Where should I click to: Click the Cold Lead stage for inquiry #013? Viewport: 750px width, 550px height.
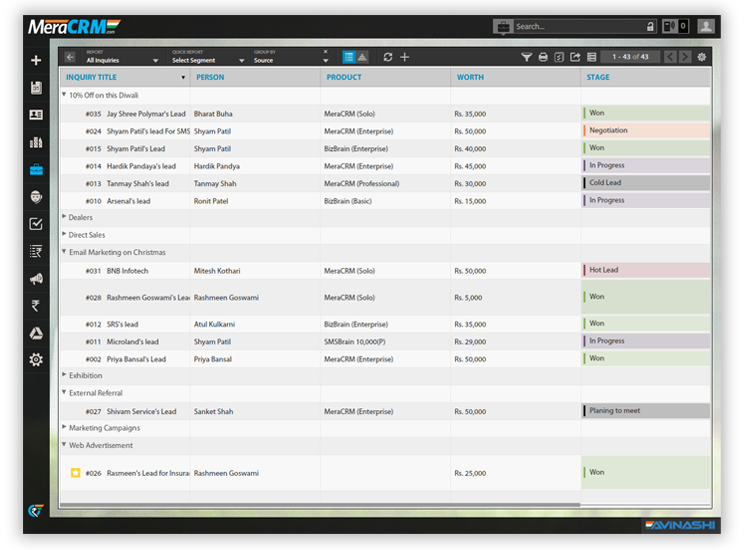pos(646,183)
